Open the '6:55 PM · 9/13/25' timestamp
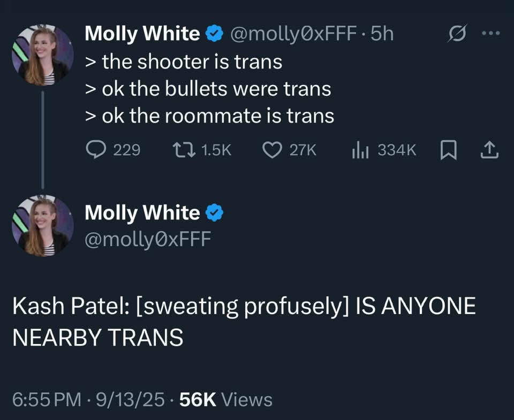Screen dimensions: 514x420 88,400
